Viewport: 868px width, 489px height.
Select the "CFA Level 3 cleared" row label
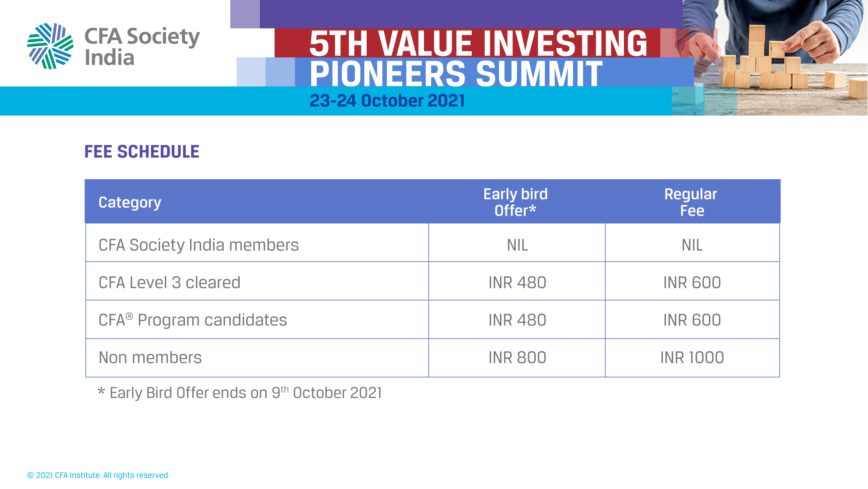169,283
